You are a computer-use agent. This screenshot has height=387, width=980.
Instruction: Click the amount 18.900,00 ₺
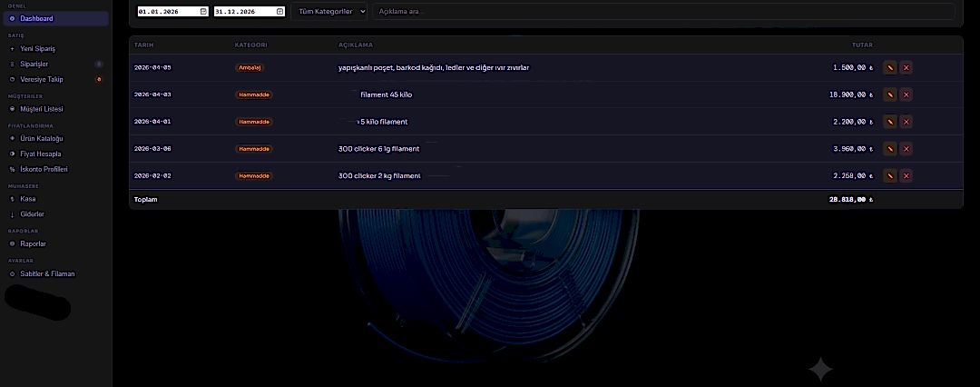click(850, 94)
